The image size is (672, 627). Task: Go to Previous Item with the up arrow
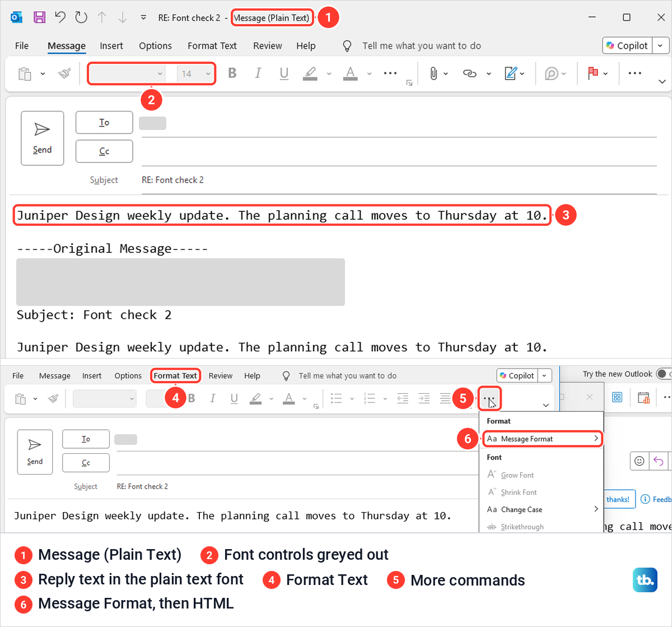pyautogui.click(x=102, y=17)
